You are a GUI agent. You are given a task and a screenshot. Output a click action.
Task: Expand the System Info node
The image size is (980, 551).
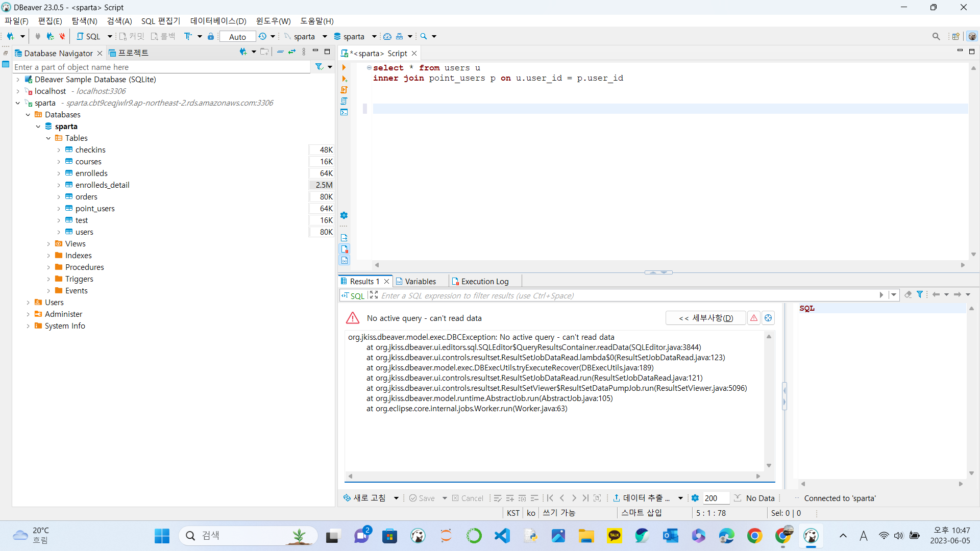[x=28, y=326]
